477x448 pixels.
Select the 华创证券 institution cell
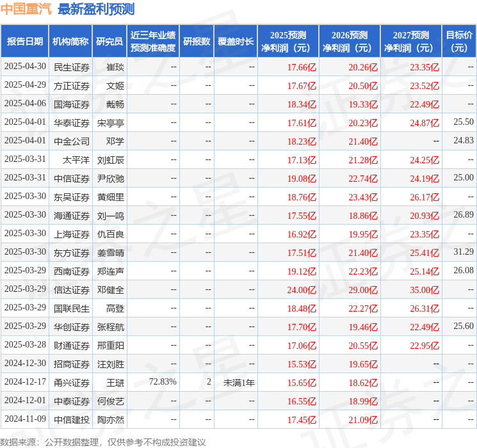click(72, 327)
